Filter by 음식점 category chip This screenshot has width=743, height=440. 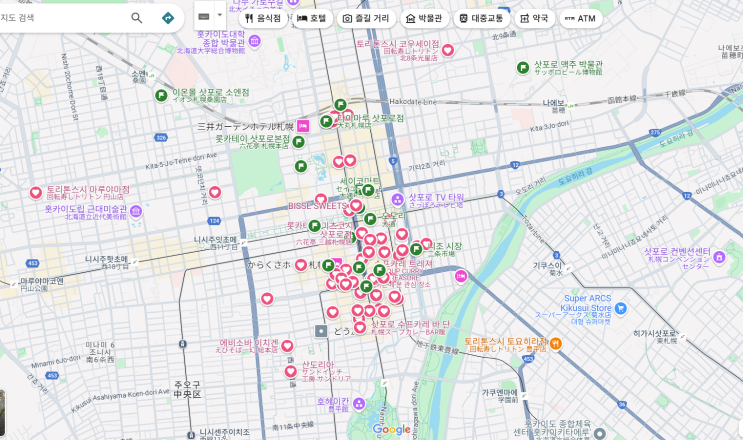(x=263, y=18)
